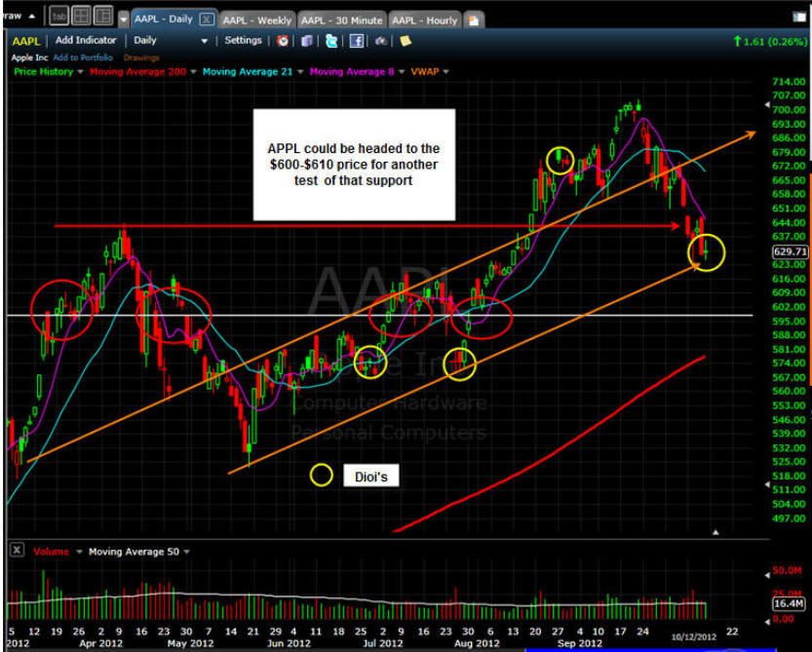
Task: Click the binoculars icon in toolbar
Action: (x=380, y=41)
